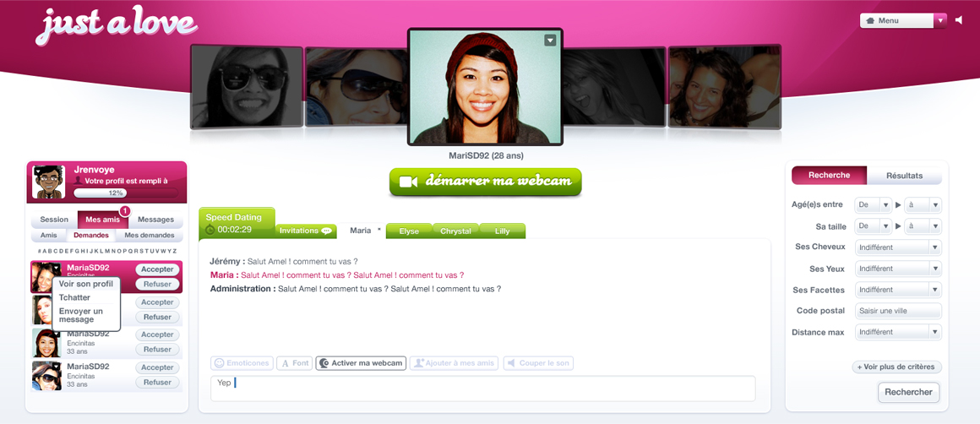Click the center MariSD92 profile photo
The width and height of the screenshot is (980, 424).
(485, 87)
